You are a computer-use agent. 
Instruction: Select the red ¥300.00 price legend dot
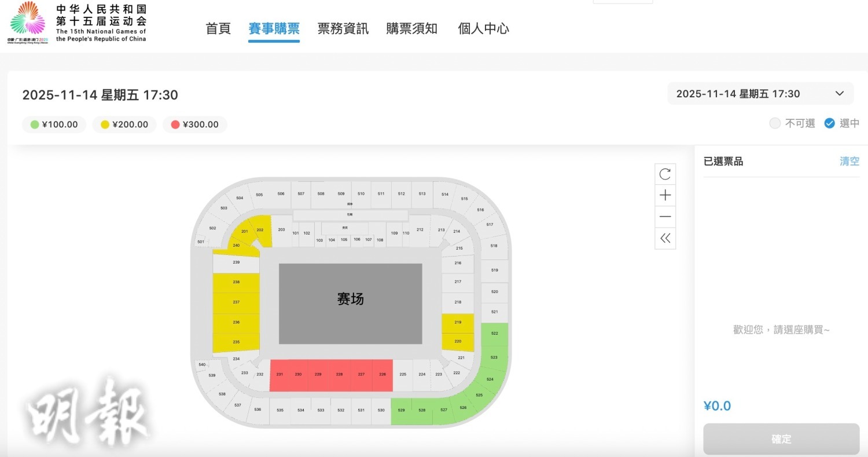[x=175, y=124]
